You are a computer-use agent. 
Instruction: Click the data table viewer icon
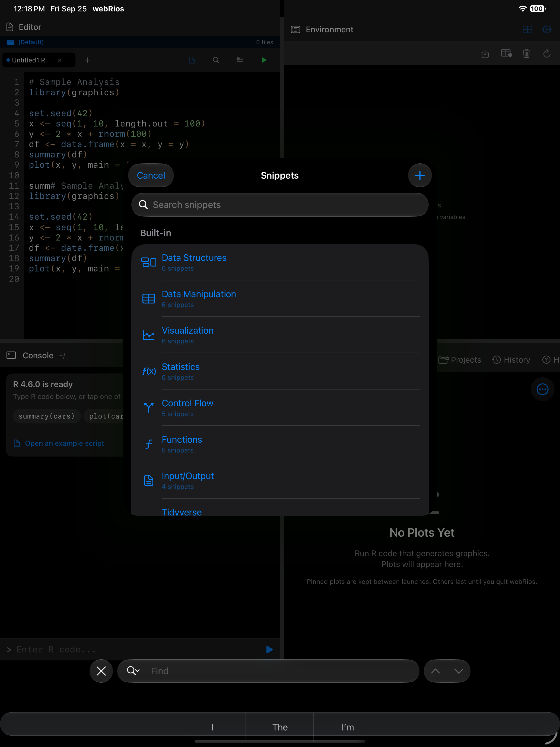pos(506,53)
